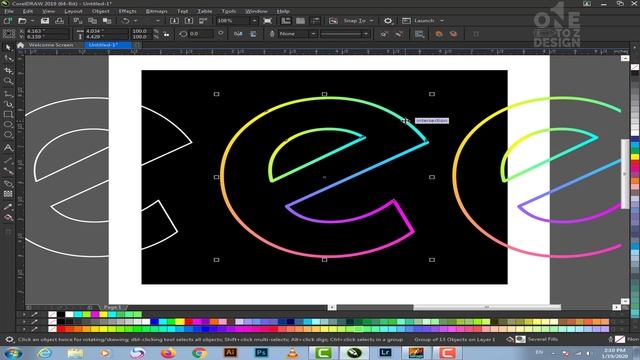Click the Print icon
The image size is (640, 360).
coord(60,20)
